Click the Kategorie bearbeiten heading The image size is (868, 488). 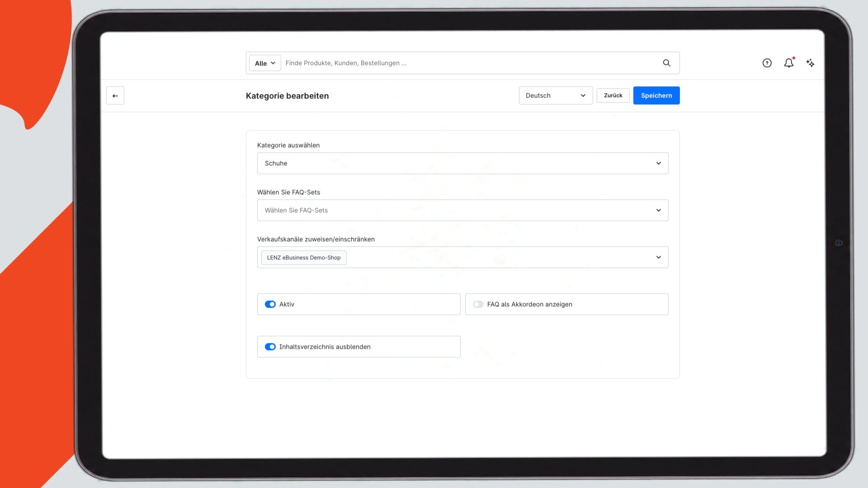pos(287,96)
